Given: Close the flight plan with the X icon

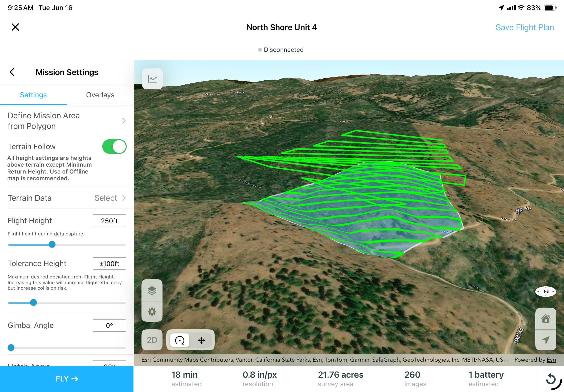Looking at the screenshot, I should 15,27.
